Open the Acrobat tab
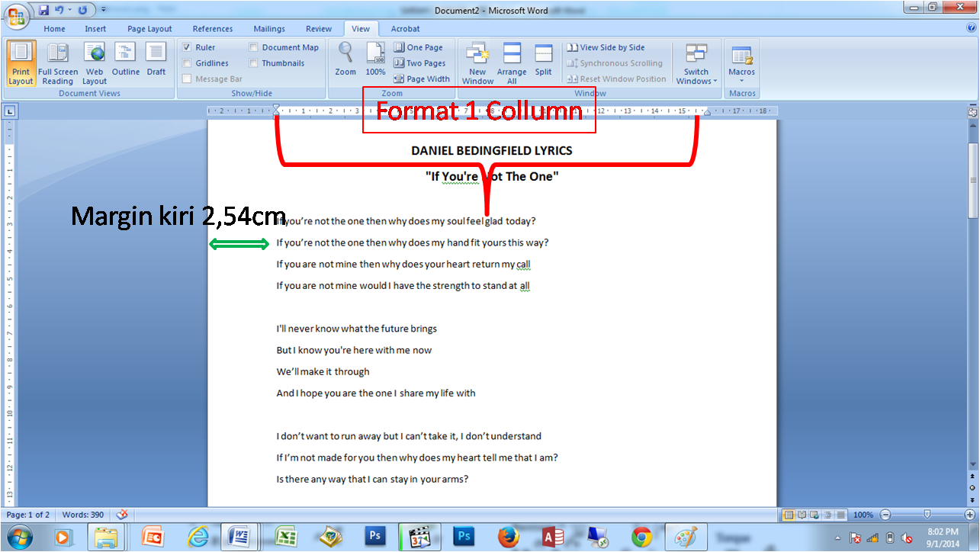Viewport: 980px width, 552px height. pyautogui.click(x=405, y=29)
